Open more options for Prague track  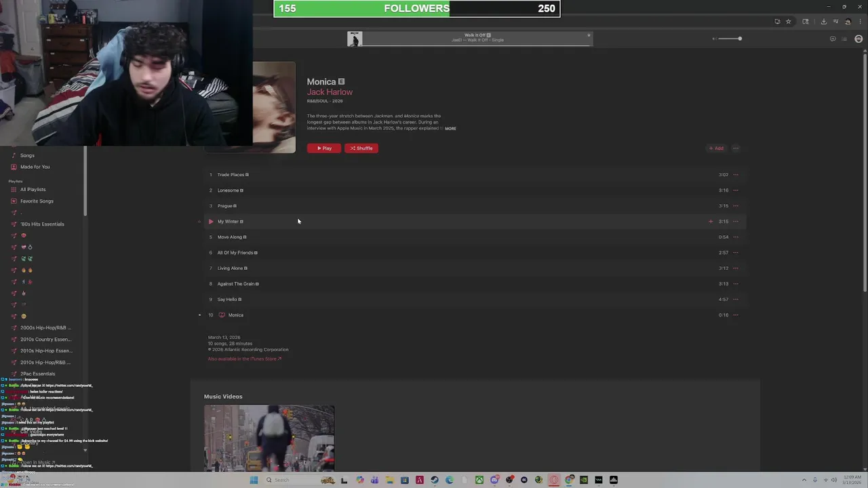[736, 206]
